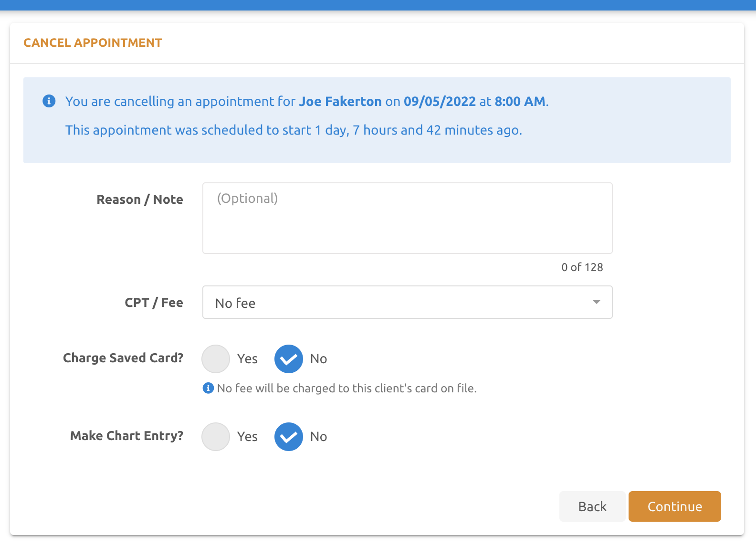Click the checkmark icon on Charge Saved Card No
Screen dimensions: 756x547
tap(288, 358)
